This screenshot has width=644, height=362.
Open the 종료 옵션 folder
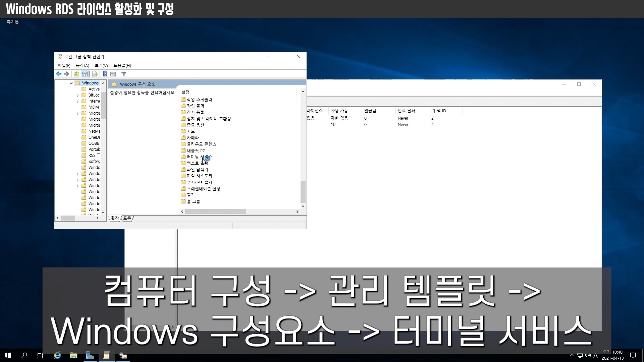(x=192, y=125)
